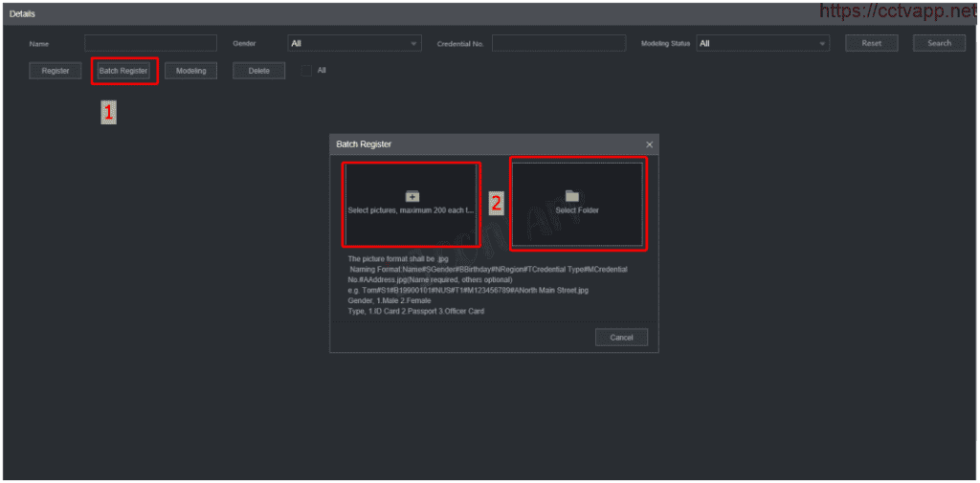Close the Batch Register dialog with X
Image resolution: width=980 pixels, height=483 pixels.
(649, 144)
